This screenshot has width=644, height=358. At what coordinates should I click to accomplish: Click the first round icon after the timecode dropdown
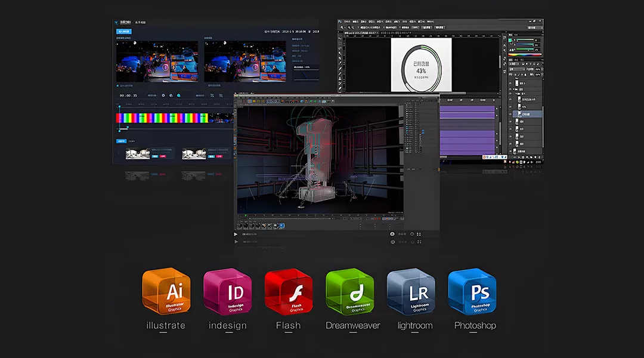(x=163, y=95)
